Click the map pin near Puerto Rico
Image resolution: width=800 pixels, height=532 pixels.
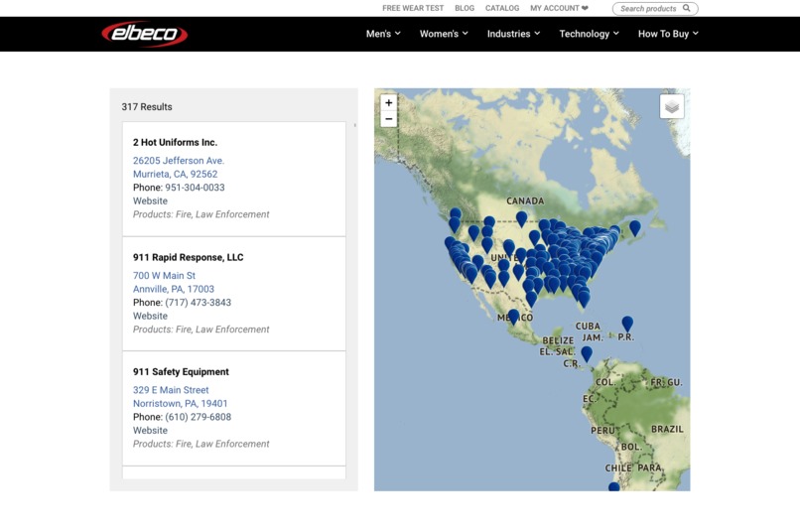point(627,323)
